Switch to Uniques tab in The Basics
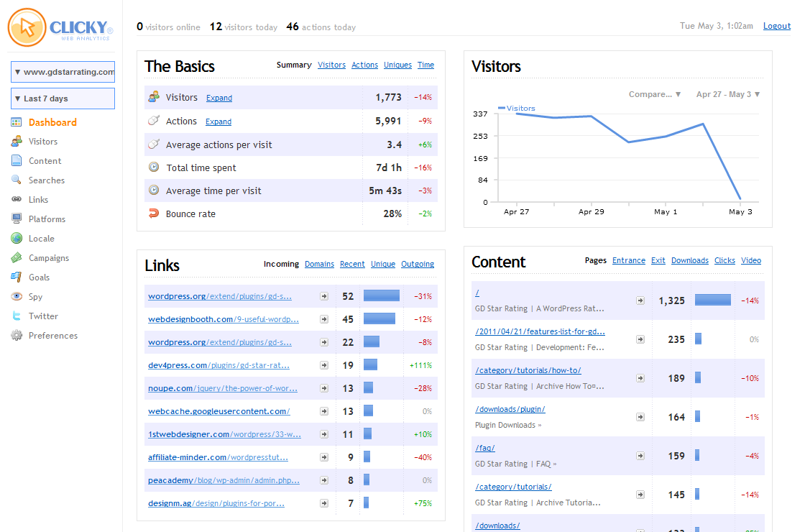The height and width of the screenshot is (532, 805). [397, 65]
